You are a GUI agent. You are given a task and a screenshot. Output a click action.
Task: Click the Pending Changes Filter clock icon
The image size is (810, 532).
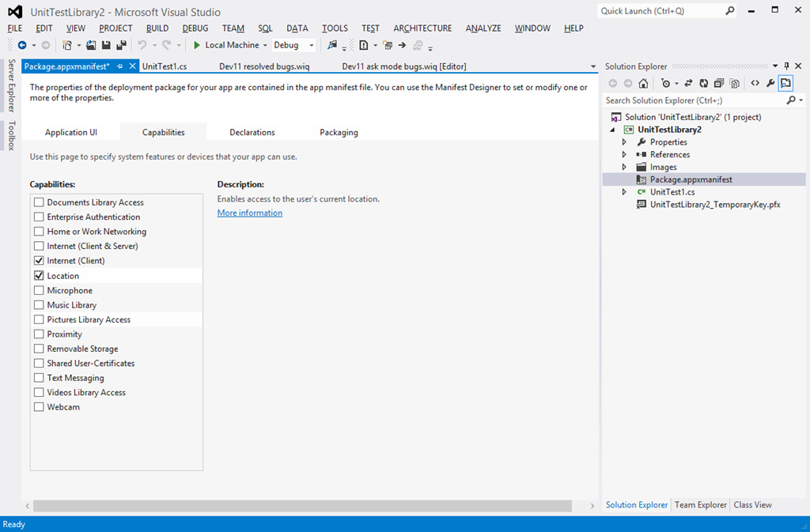665,83
